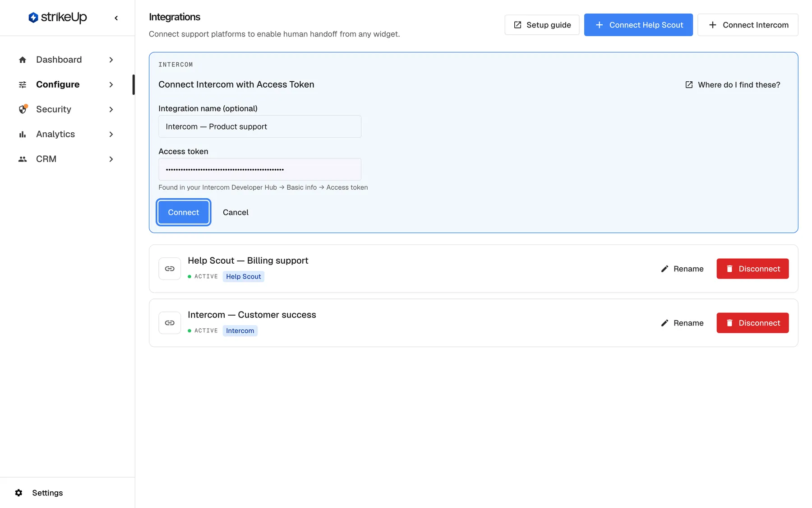The image size is (812, 508).
Task: Select the Intercom tag badge
Action: point(240,331)
